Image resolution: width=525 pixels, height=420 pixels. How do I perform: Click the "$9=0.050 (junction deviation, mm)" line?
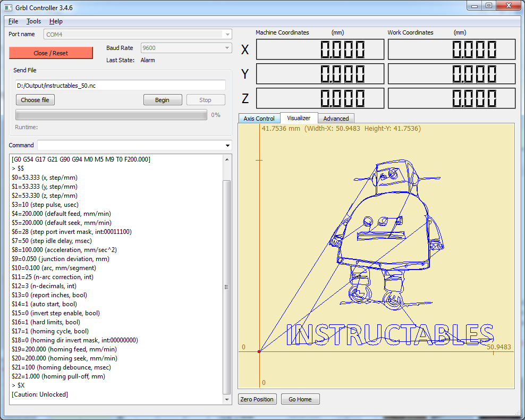(61, 258)
